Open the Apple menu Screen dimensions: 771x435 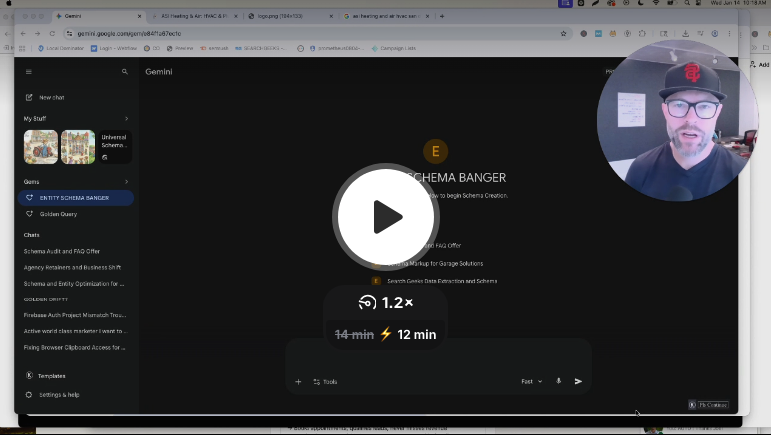pyautogui.click(x=8, y=3)
